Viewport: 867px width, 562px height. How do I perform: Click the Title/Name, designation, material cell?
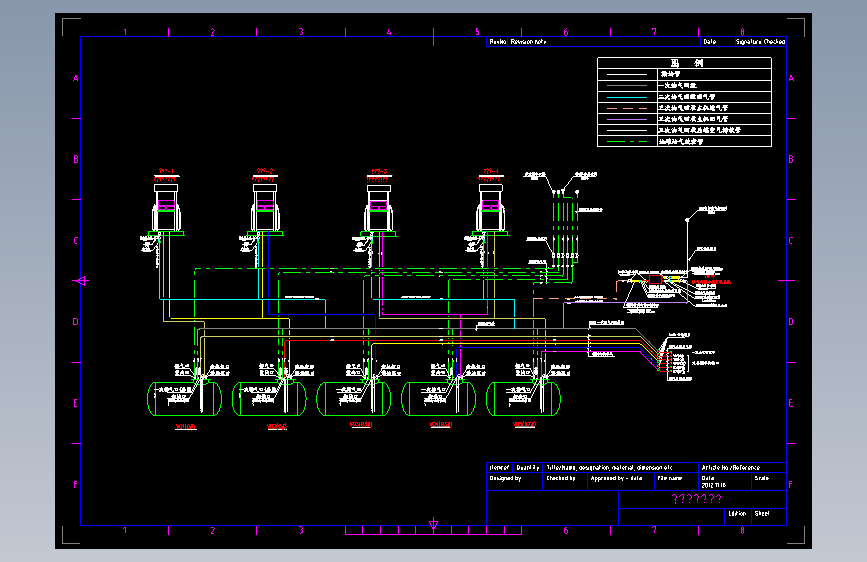[x=620, y=468]
